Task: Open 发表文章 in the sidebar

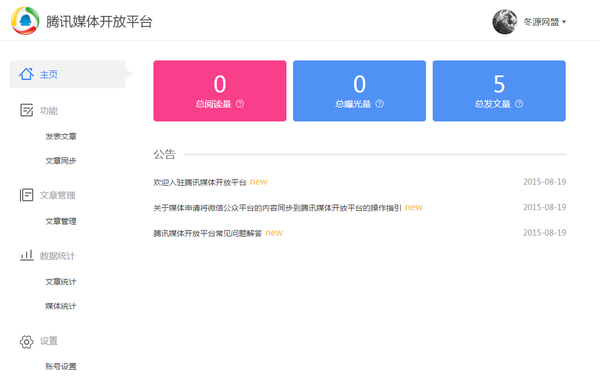Action: (x=61, y=136)
